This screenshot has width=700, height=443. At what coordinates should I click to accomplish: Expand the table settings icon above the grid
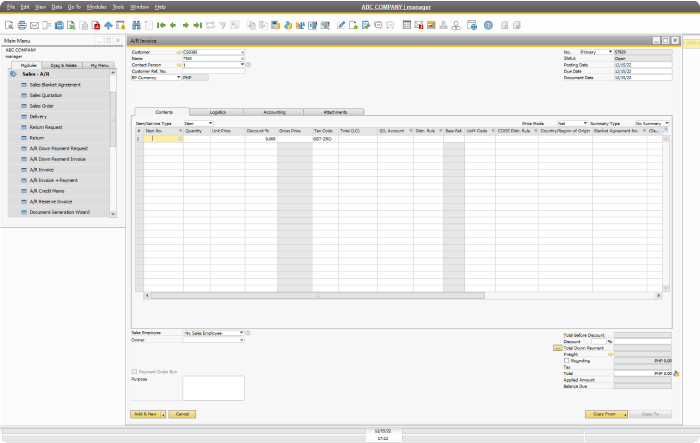pos(665,130)
